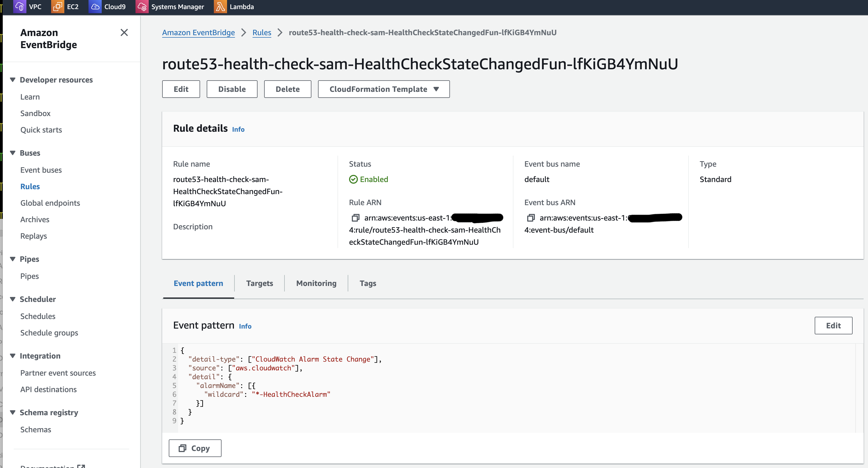This screenshot has width=868, height=468.
Task: Open the Systems Manager shortcut icon
Action: click(142, 6)
